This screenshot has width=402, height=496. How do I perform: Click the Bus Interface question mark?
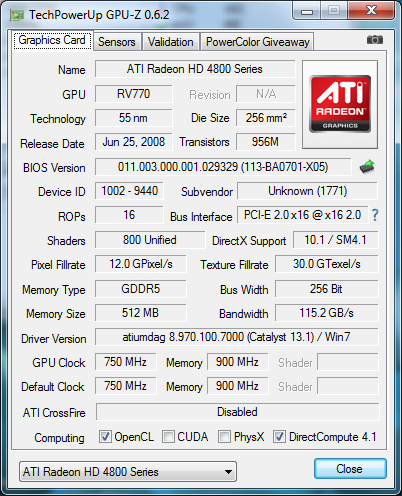click(x=375, y=215)
